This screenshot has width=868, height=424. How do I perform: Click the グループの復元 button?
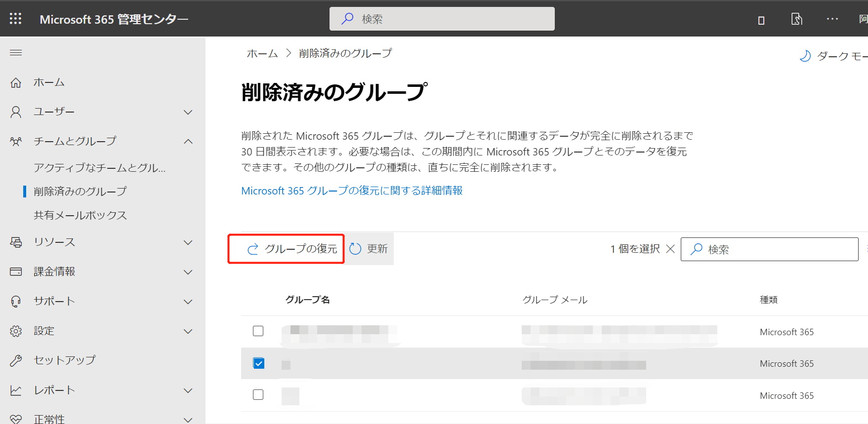[292, 249]
